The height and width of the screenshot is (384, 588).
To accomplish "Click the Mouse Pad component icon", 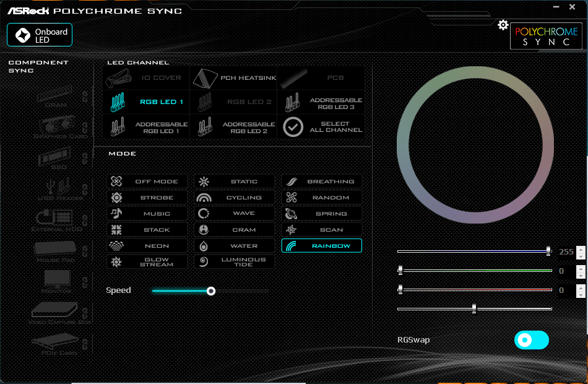I will (55, 248).
